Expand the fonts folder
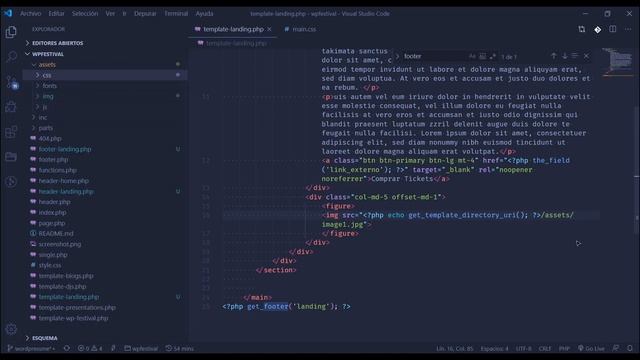 49,86
